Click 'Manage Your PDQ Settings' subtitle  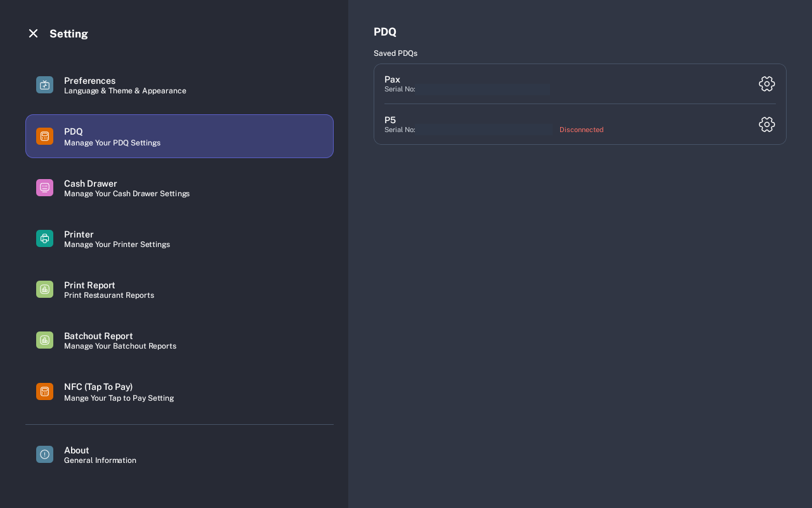112,143
